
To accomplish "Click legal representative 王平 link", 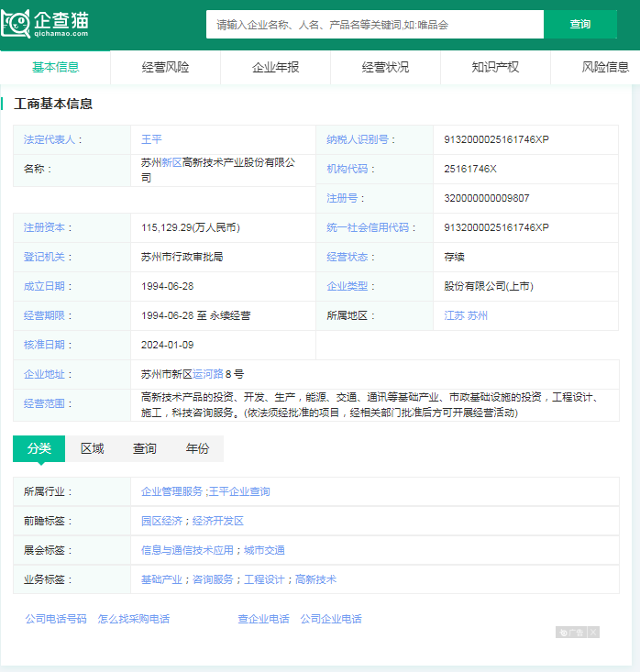I will 151,139.
